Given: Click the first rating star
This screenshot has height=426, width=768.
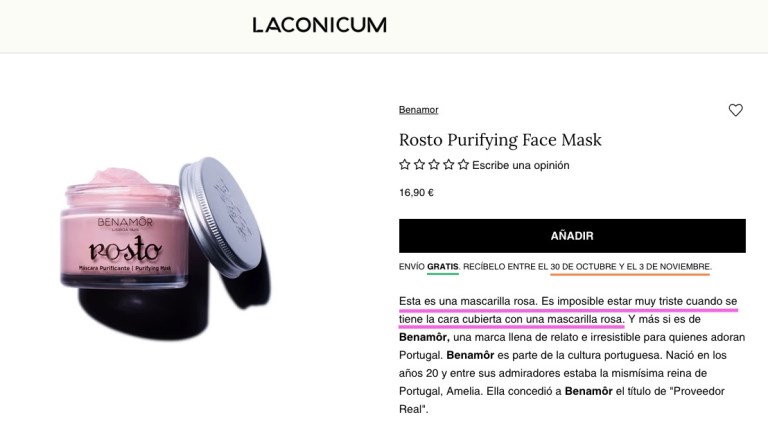Looking at the screenshot, I should [x=405, y=165].
